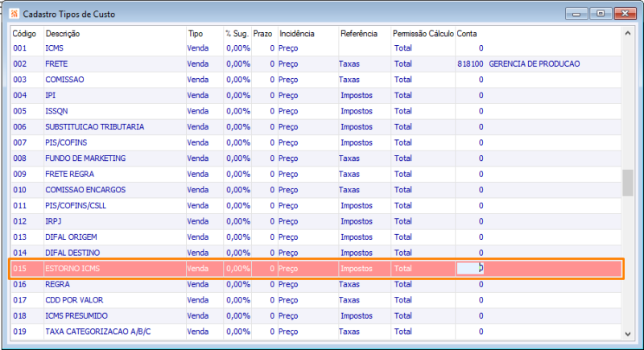Screen dimensions: 644x350
Task: Select the COMISSAO ENCARGOS description
Action: 85,190
